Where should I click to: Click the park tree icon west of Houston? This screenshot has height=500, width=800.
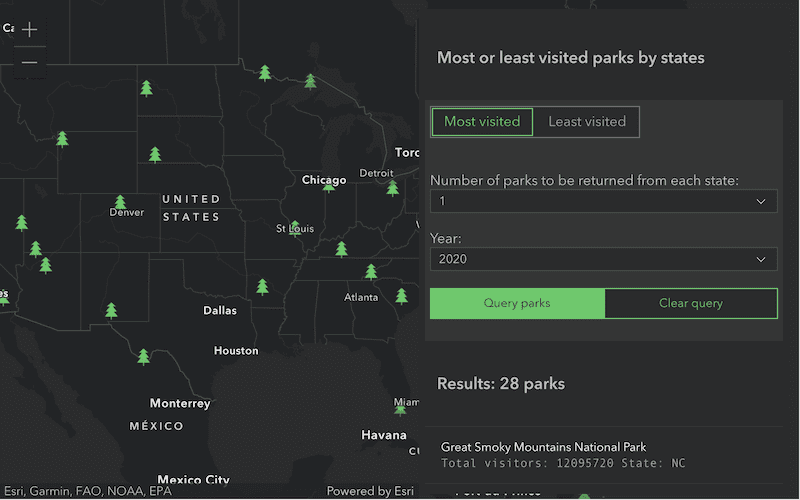[x=143, y=356]
